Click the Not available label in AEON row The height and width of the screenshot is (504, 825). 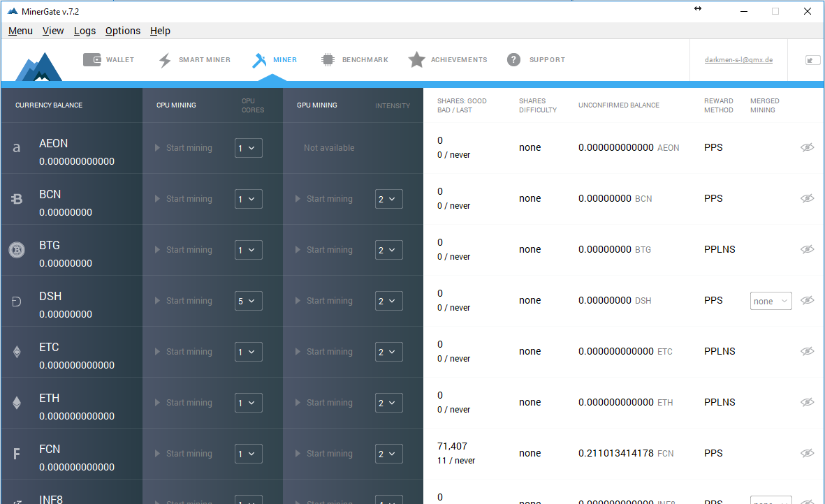click(329, 148)
